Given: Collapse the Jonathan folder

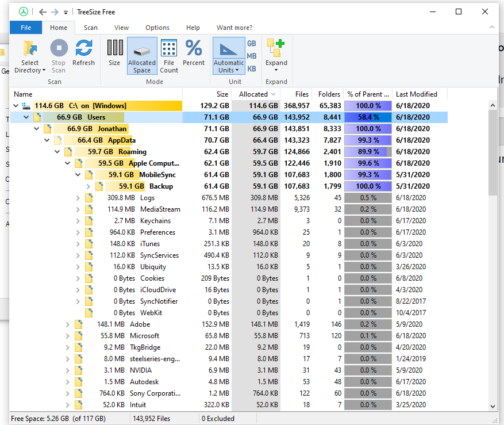Looking at the screenshot, I should point(36,129).
